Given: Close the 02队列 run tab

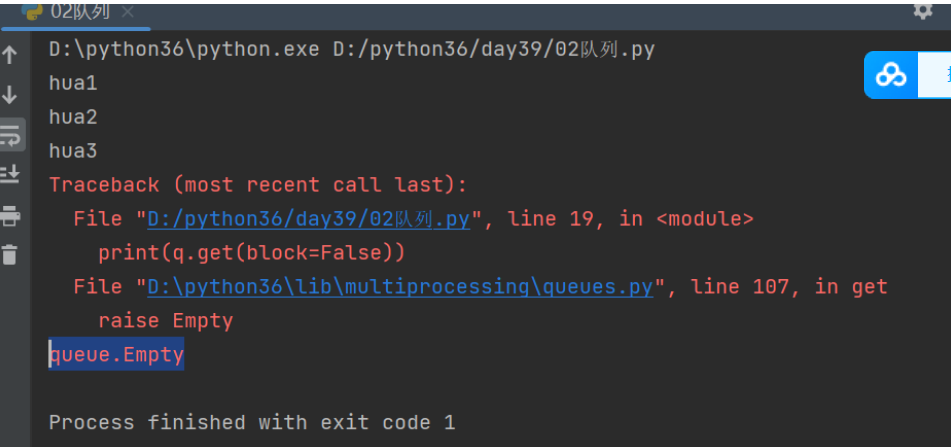Looking at the screenshot, I should [128, 12].
